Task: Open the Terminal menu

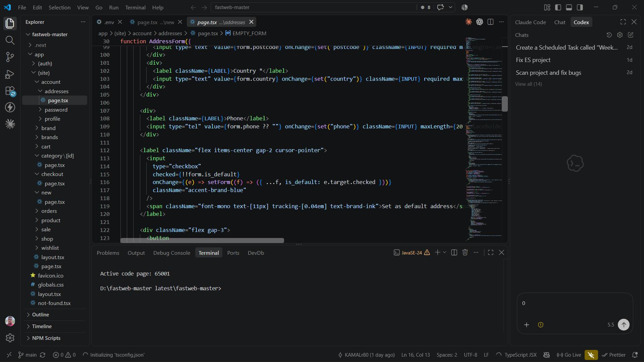Action: click(135, 7)
